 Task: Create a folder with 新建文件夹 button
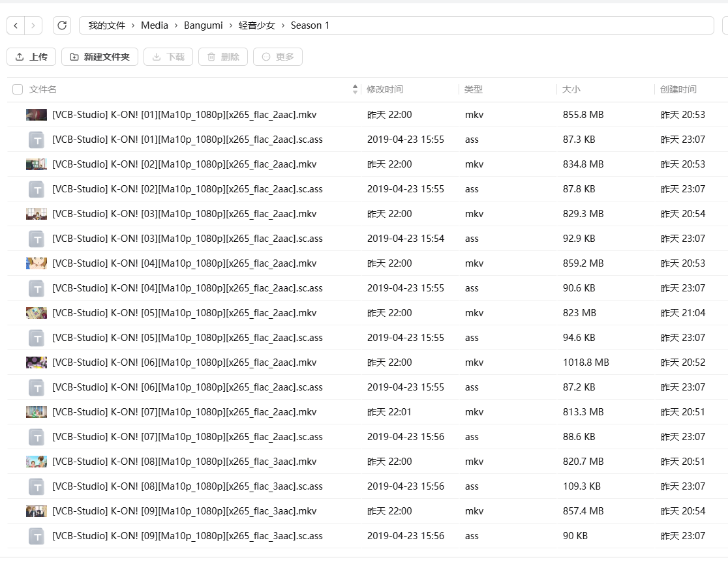pos(100,57)
